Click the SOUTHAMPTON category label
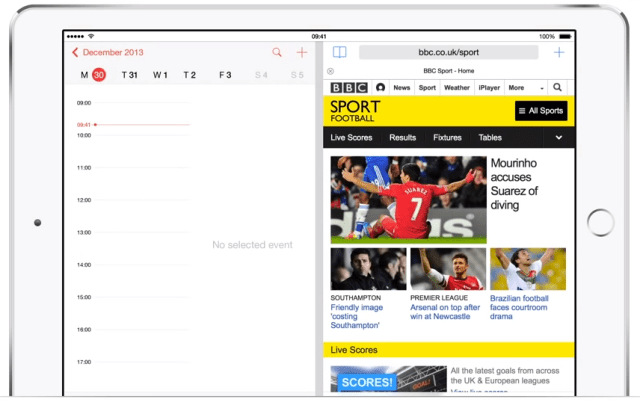This screenshot has width=640, height=414. (356, 298)
